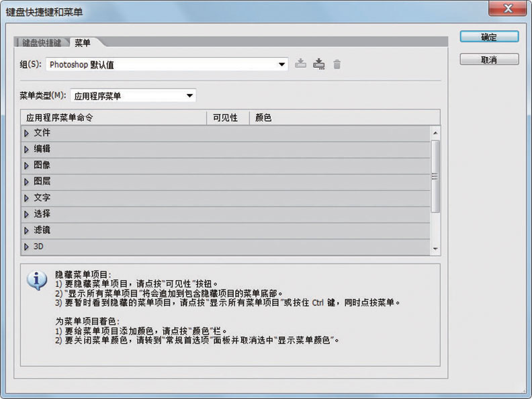Click the 可见性 column header
Screen dimensions: 532x399
(x=226, y=118)
